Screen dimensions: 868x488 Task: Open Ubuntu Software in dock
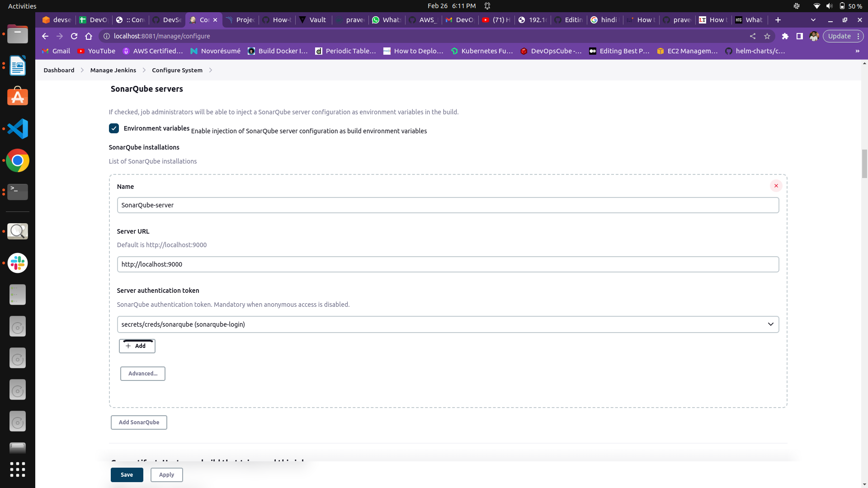(18, 97)
